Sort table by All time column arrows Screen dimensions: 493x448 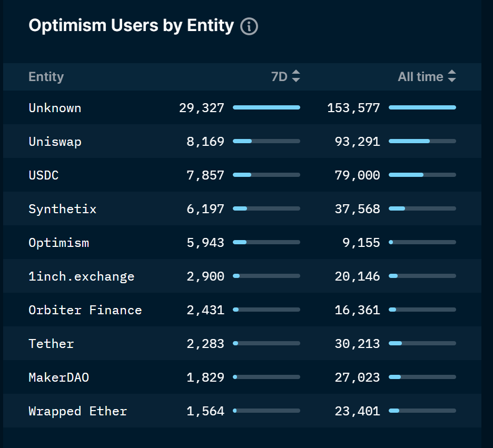[x=452, y=76]
